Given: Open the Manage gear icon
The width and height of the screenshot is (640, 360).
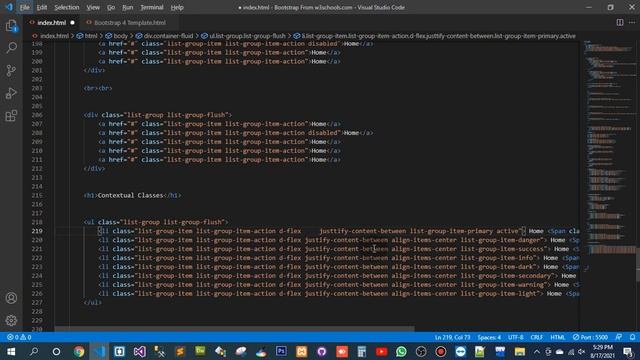Looking at the screenshot, I should [x=11, y=320].
